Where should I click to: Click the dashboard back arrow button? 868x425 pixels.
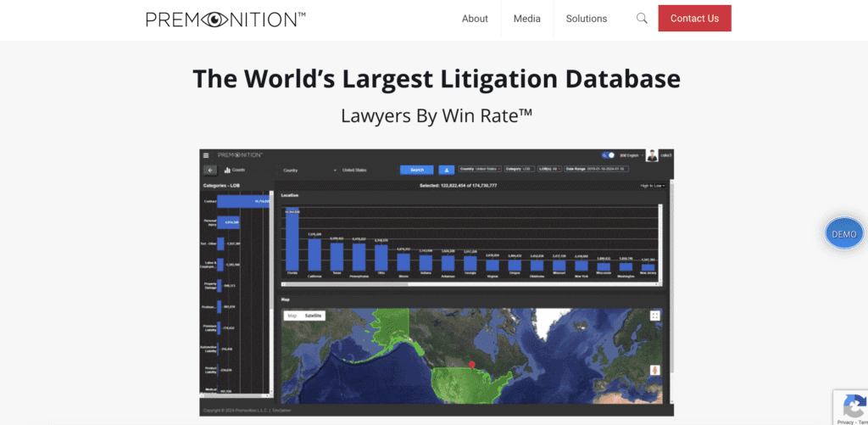[x=210, y=171]
